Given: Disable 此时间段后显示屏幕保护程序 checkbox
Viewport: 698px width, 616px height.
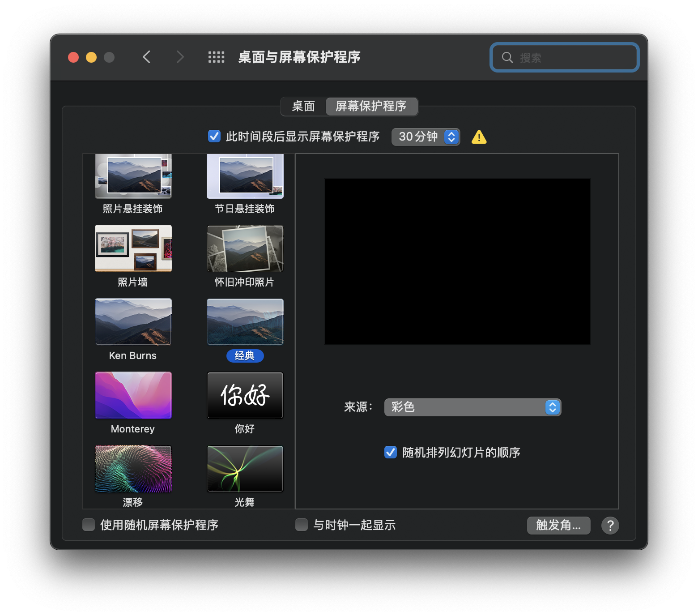Looking at the screenshot, I should click(x=214, y=136).
